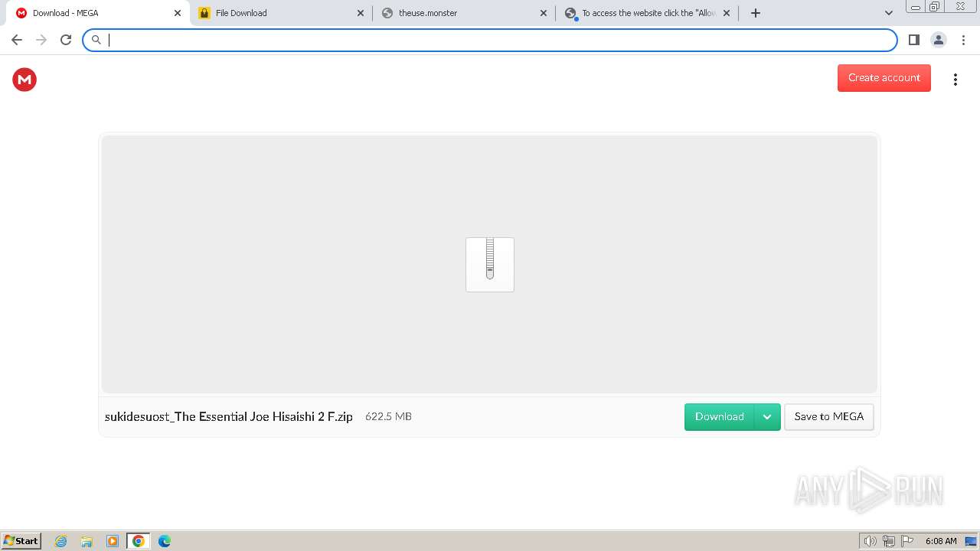Screen dimensions: 980x551
Task: Reload the current page
Action: click(x=66, y=40)
